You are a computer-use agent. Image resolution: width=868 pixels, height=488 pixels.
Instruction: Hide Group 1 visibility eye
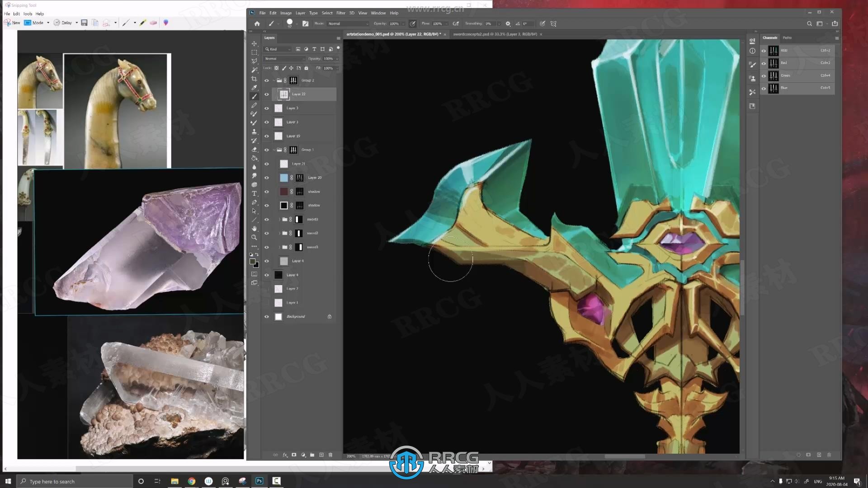click(267, 150)
